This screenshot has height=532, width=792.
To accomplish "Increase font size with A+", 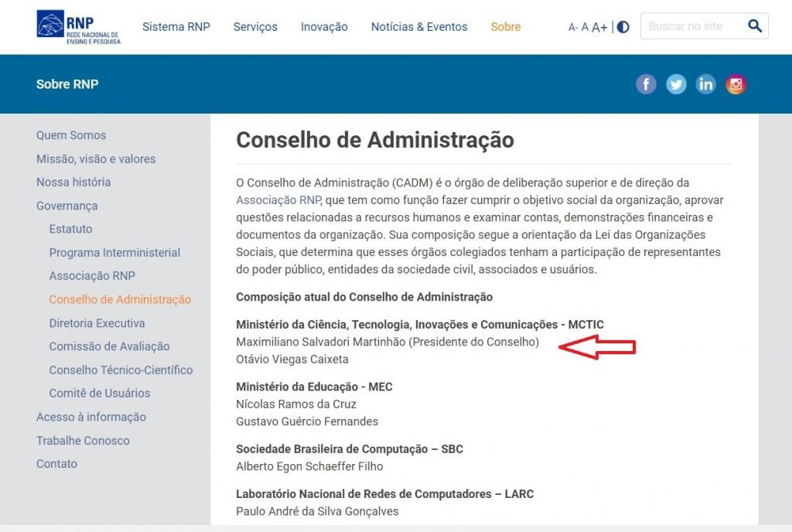I will point(599,27).
